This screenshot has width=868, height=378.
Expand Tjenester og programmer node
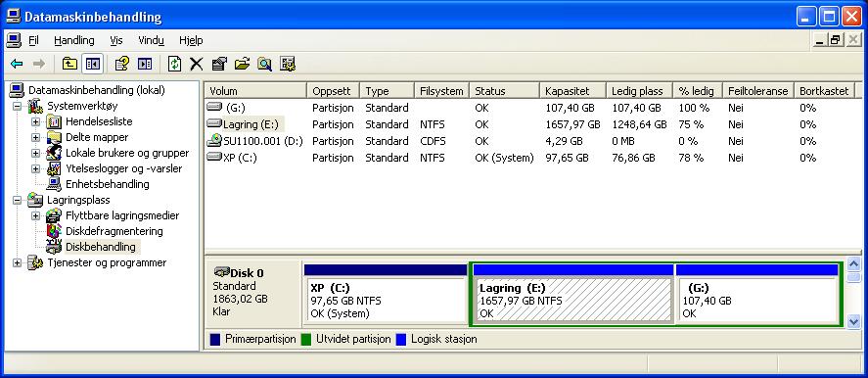(18, 262)
